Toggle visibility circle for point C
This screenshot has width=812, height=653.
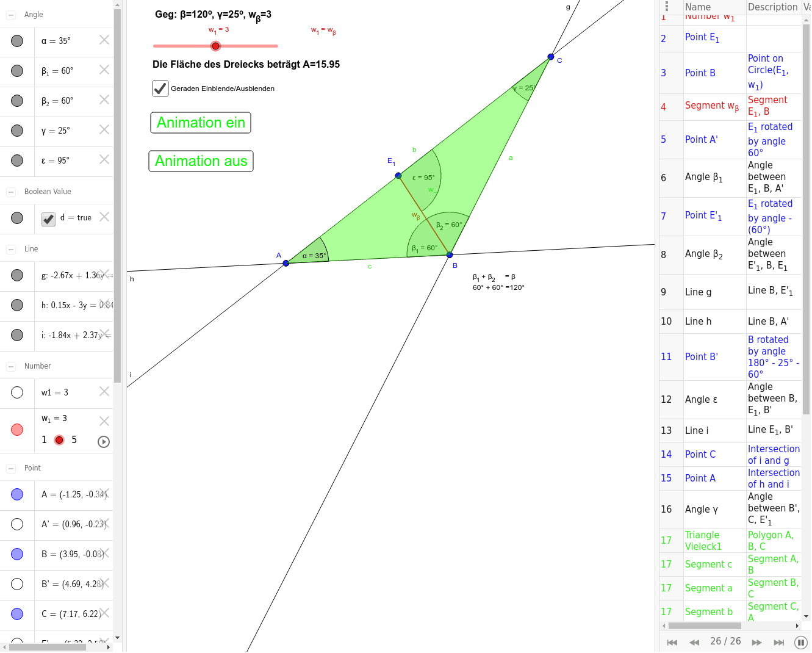point(17,614)
